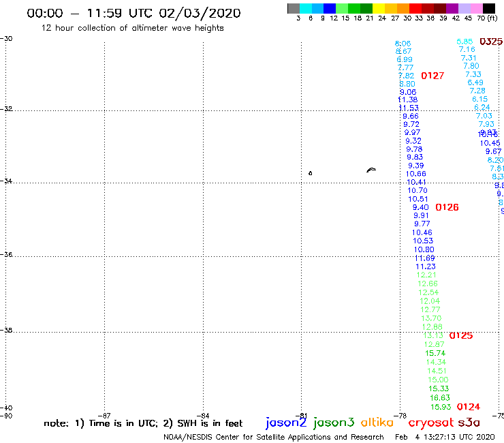This screenshot has height=443, width=504.
Task: Select the note about UTC and SWH
Action: tap(143, 423)
